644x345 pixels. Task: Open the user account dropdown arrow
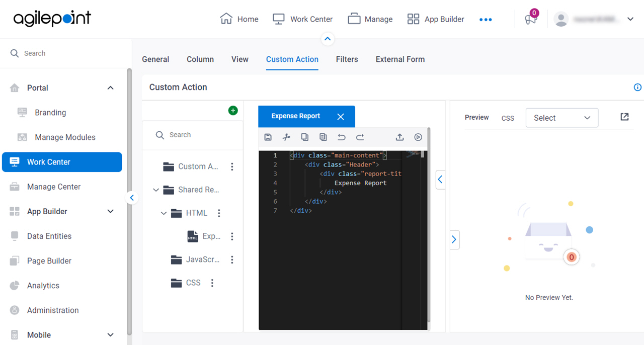630,19
